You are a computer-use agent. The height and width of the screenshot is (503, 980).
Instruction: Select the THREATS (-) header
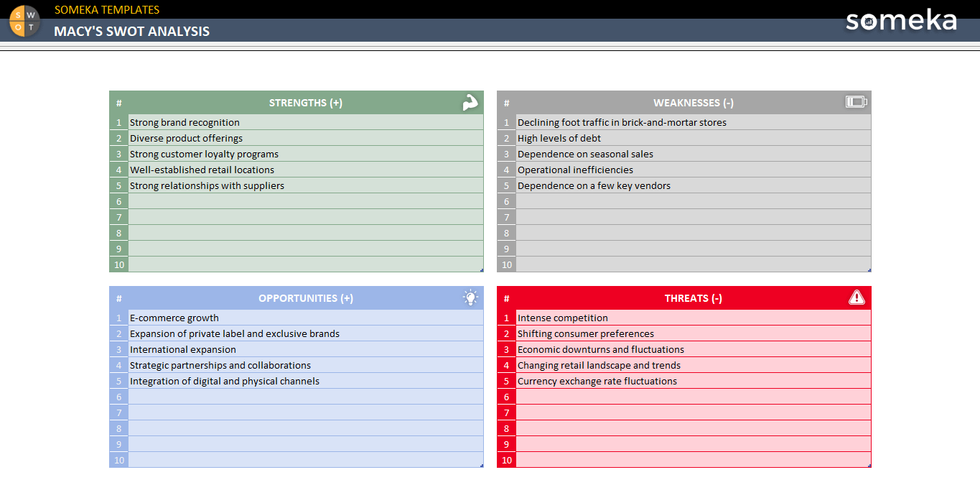(x=694, y=298)
